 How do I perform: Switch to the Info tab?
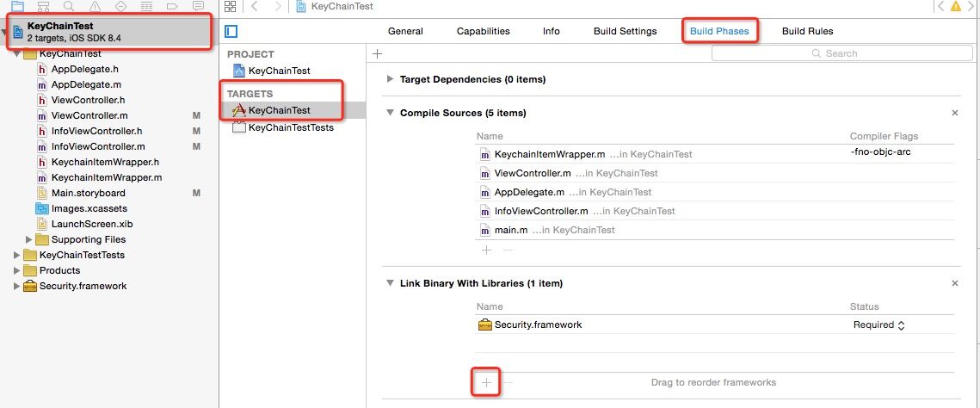point(552,31)
